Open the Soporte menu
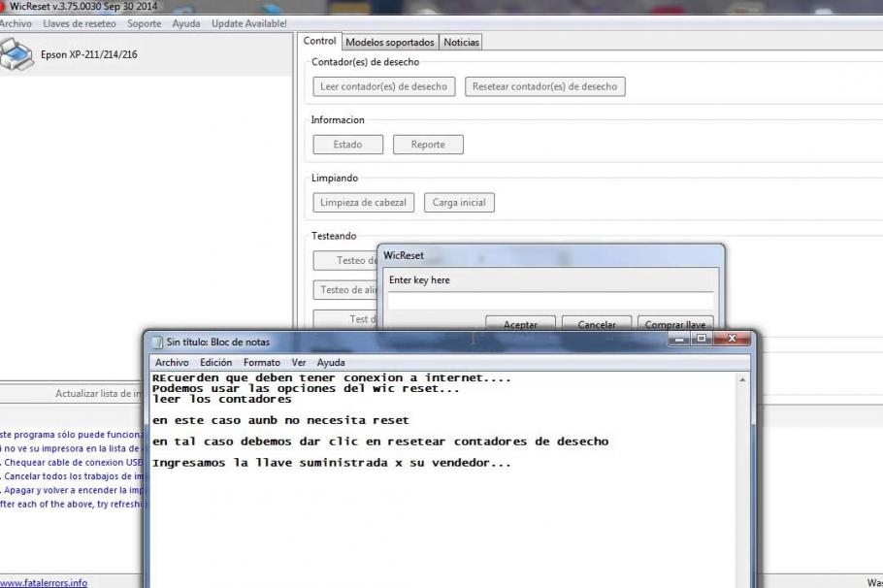The image size is (883, 588). [x=145, y=23]
